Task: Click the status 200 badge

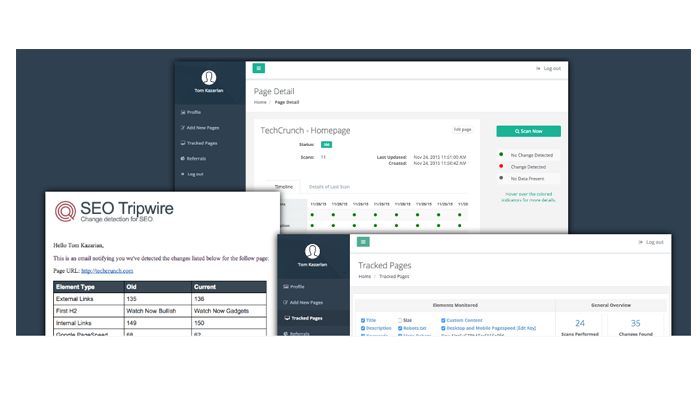Action: (326, 145)
